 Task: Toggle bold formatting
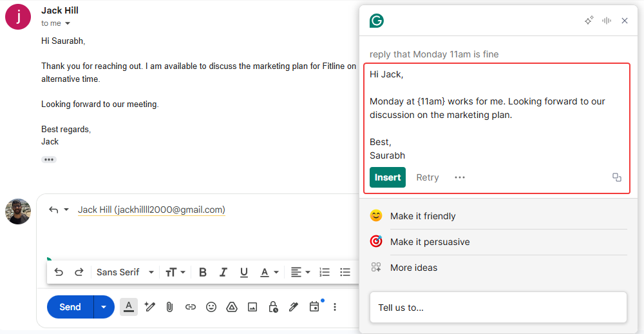[x=202, y=272]
